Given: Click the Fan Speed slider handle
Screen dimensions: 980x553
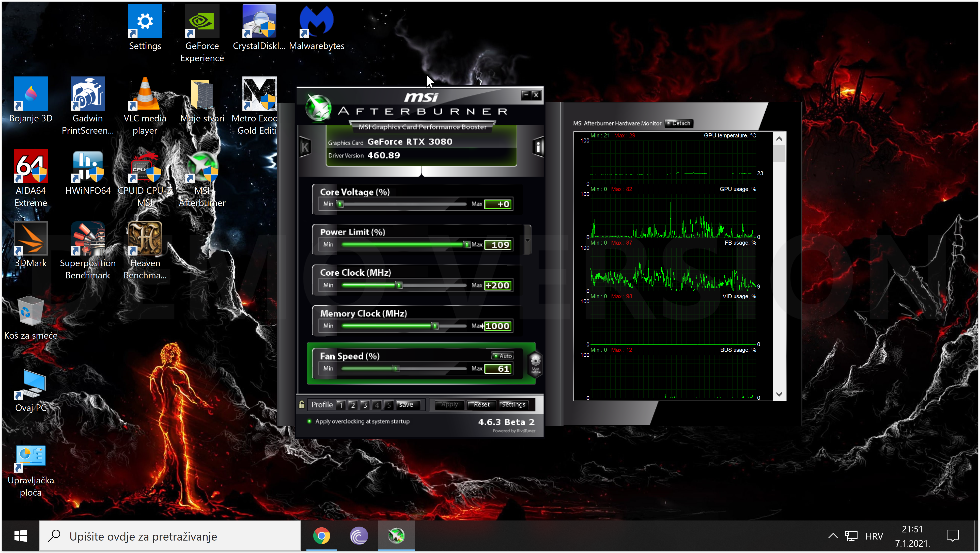Looking at the screenshot, I should (396, 369).
